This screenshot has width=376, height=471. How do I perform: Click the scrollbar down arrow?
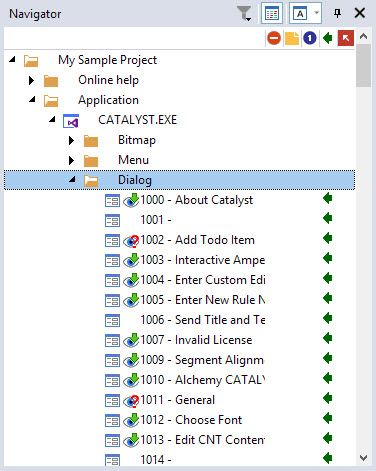coord(363,458)
